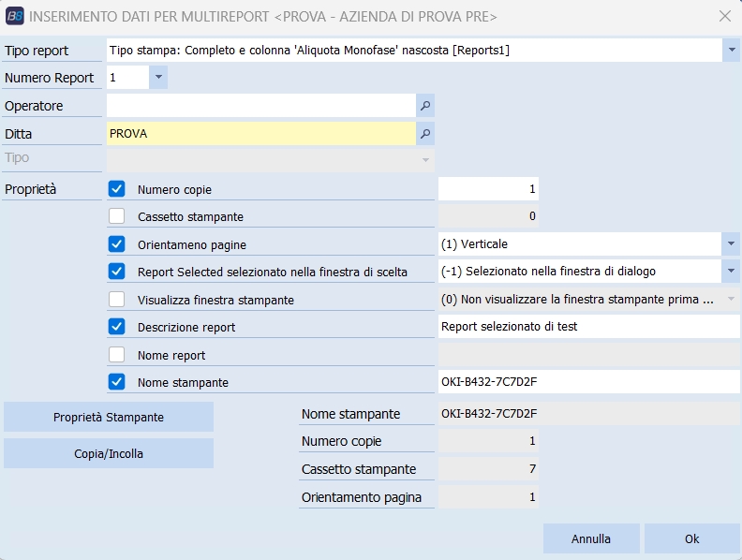Click the B8 application icon in title bar

point(15,16)
